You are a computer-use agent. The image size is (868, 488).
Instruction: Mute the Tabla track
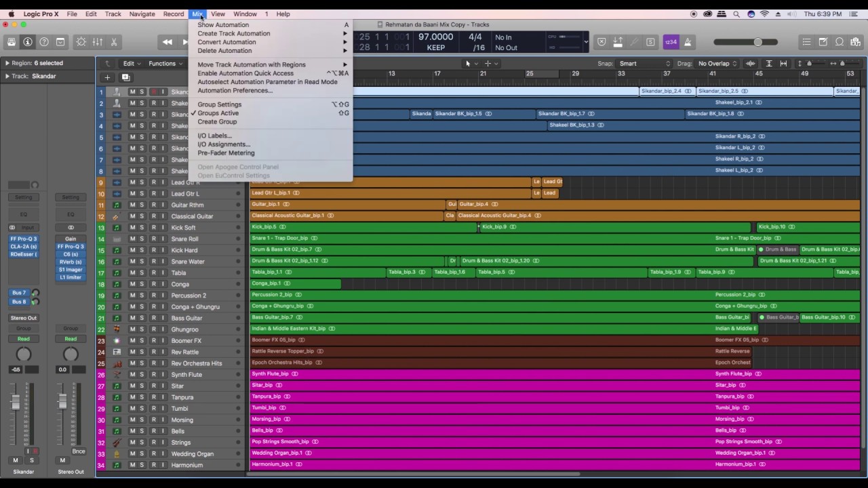click(x=133, y=273)
